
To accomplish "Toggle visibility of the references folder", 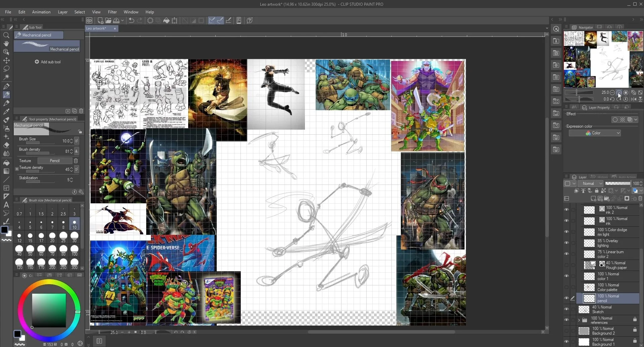I will point(567,320).
